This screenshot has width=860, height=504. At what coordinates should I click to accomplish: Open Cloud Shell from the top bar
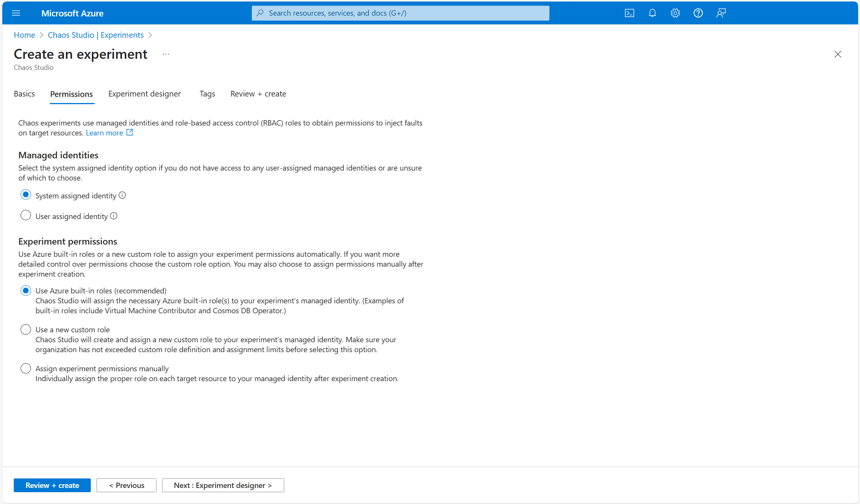point(629,13)
